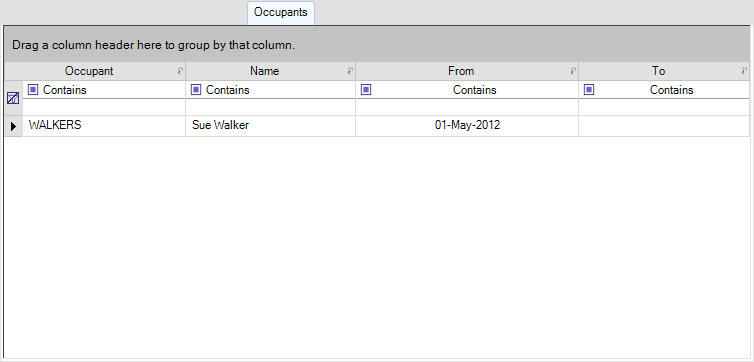Viewport: 754px width, 362px height.
Task: Pin the Name column
Action: point(351,71)
